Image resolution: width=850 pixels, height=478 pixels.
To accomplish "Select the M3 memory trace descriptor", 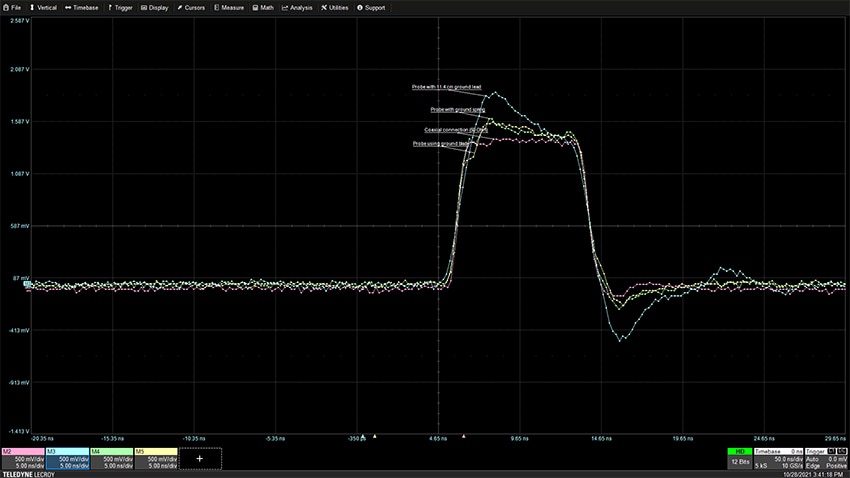I will click(x=66, y=459).
